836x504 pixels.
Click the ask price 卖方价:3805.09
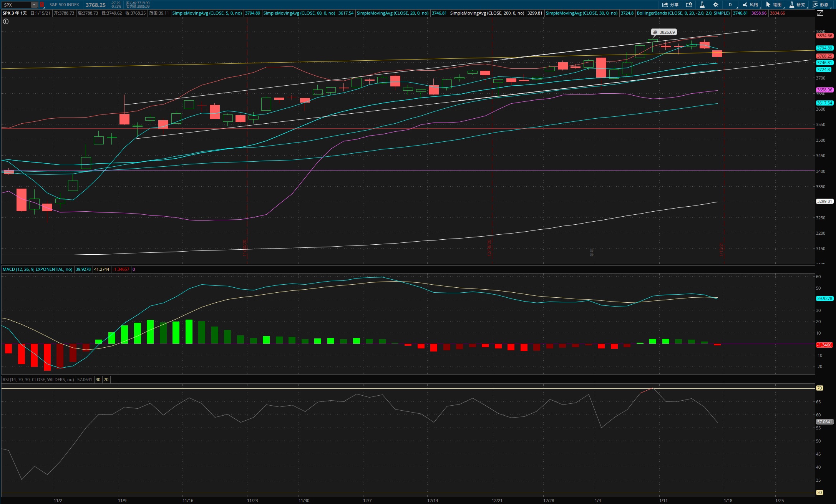click(138, 7)
